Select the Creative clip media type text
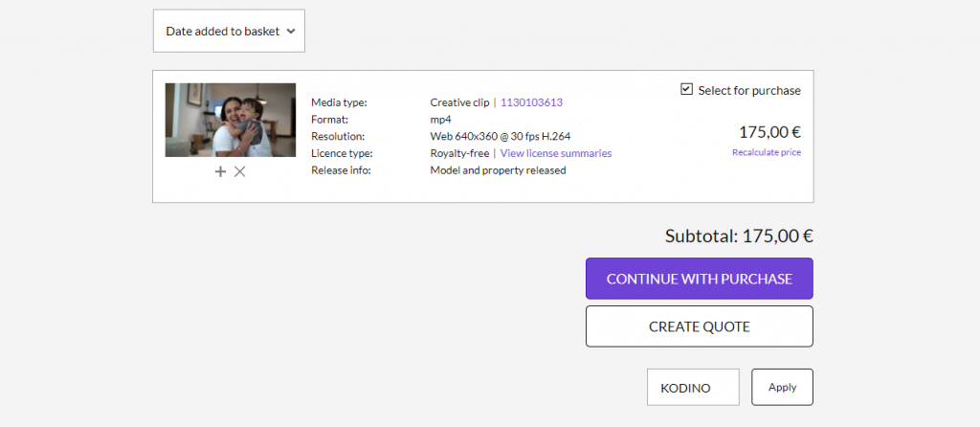The image size is (980, 427). tap(459, 102)
